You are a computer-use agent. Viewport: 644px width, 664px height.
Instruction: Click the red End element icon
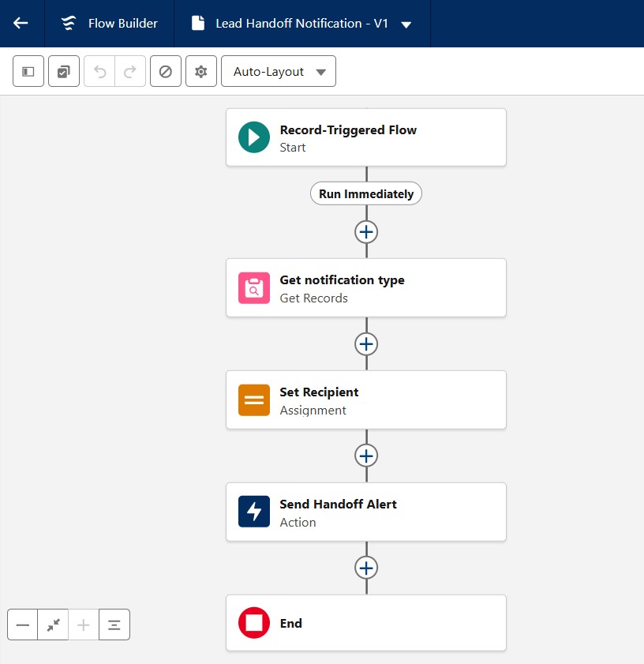point(253,623)
